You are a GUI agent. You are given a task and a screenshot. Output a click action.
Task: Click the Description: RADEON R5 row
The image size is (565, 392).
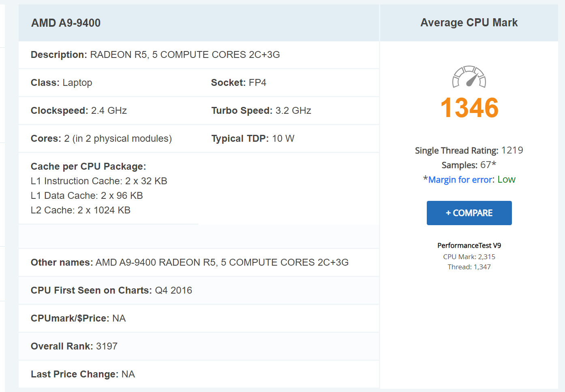[199, 55]
